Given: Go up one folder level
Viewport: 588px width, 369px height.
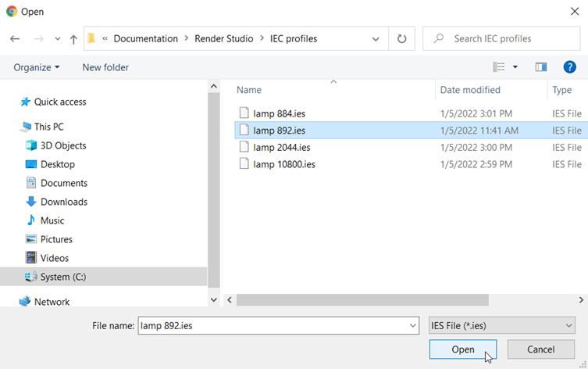Looking at the screenshot, I should click(73, 38).
